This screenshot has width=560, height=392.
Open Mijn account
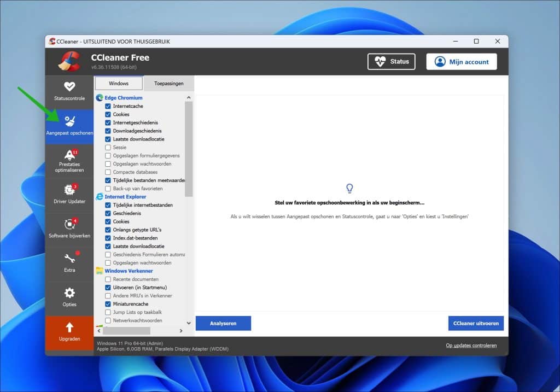[462, 61]
